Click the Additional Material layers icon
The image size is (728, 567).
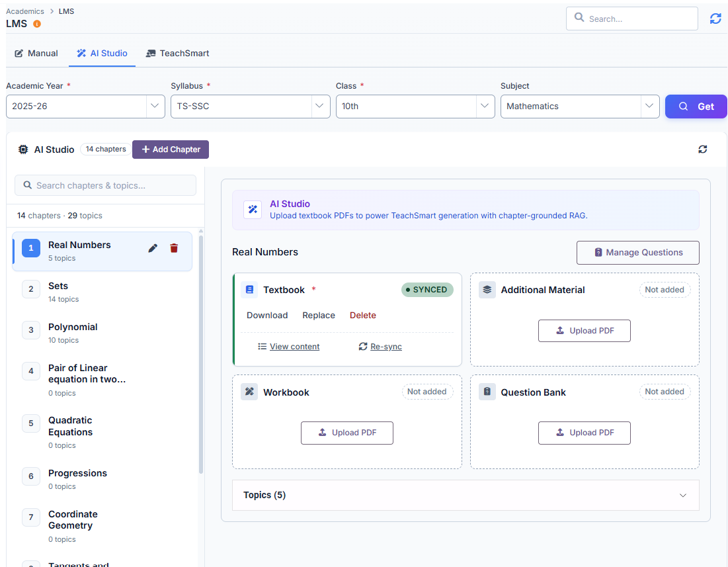487,289
